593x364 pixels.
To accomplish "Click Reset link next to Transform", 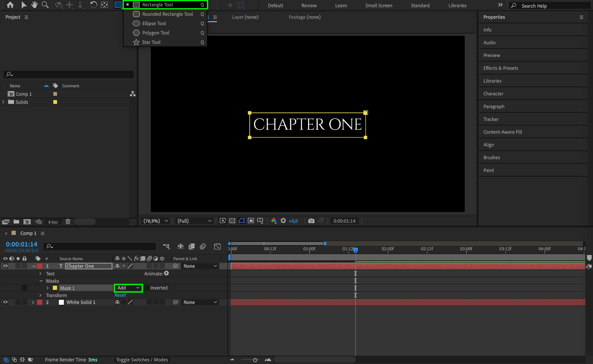I will (120, 295).
